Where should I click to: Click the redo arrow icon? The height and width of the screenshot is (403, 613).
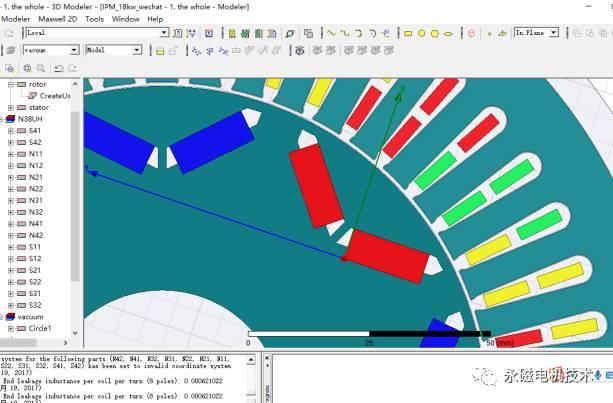coord(71,68)
